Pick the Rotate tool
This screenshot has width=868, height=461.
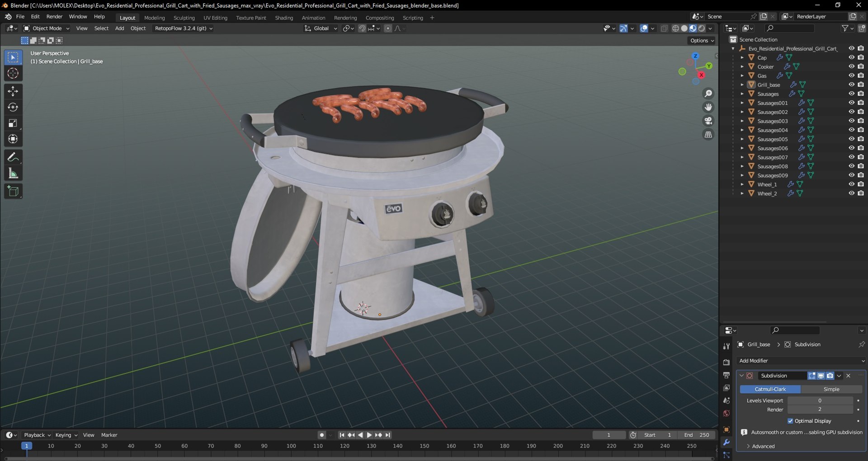[13, 107]
